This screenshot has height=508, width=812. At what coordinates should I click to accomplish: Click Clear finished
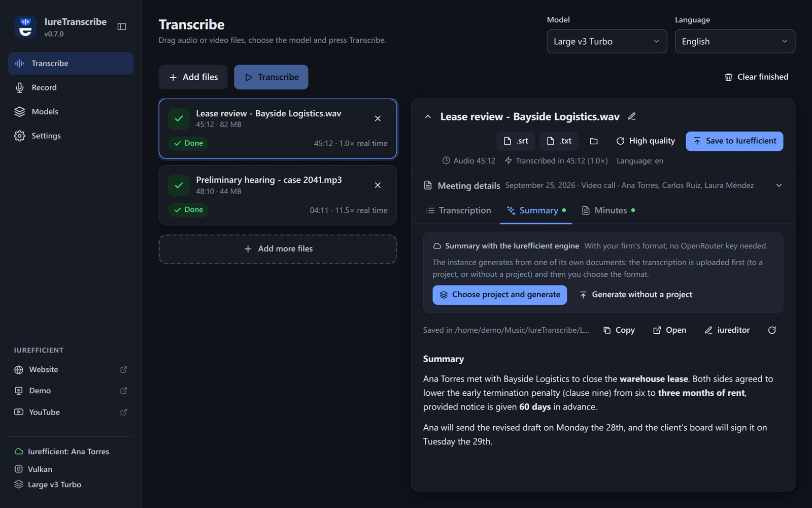[756, 77]
